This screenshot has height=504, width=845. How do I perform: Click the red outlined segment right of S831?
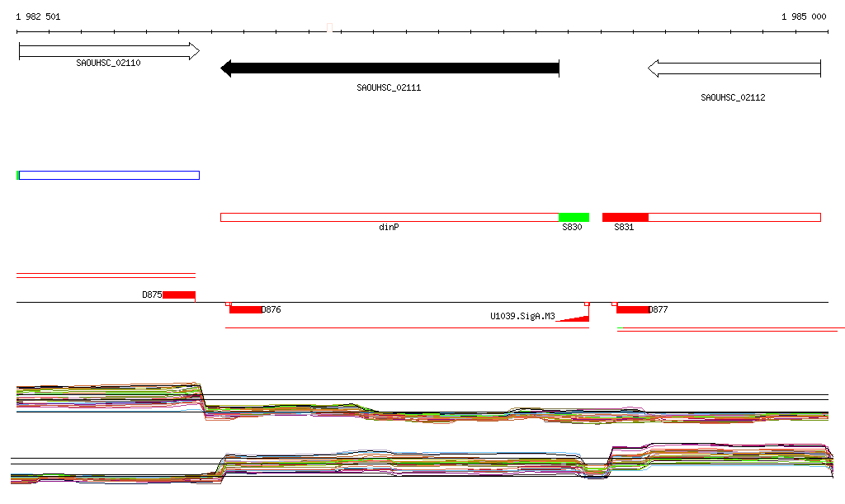coord(734,218)
